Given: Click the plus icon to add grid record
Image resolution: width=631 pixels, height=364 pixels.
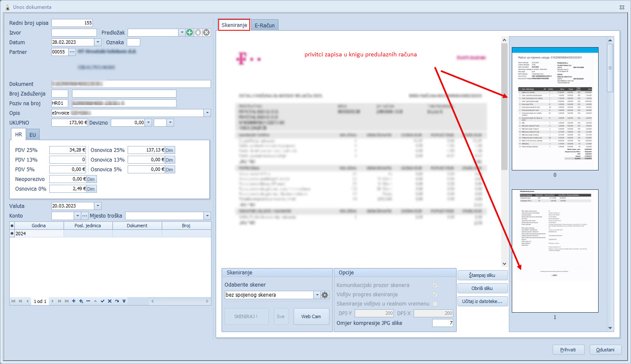Looking at the screenshot, I should 74,301.
